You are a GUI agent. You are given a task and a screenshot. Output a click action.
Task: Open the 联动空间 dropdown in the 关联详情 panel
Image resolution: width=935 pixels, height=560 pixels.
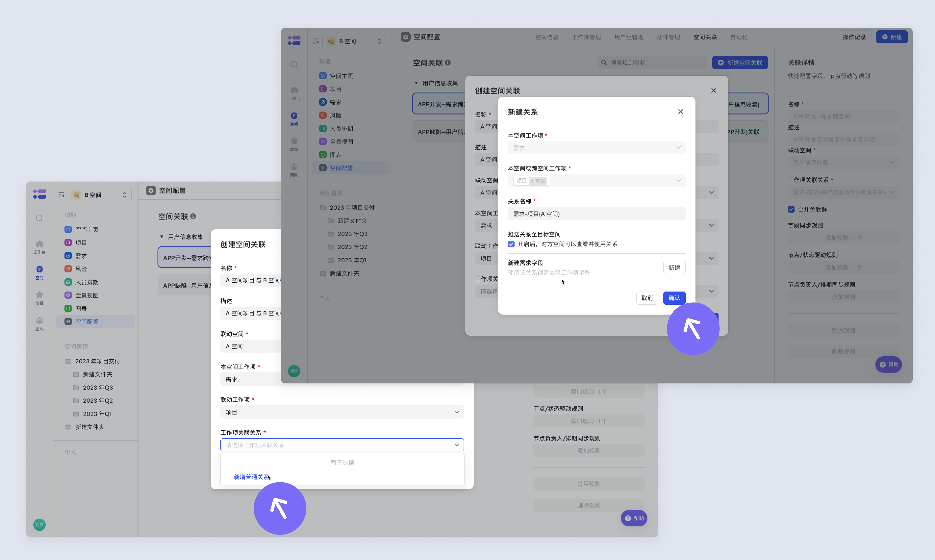tap(843, 163)
